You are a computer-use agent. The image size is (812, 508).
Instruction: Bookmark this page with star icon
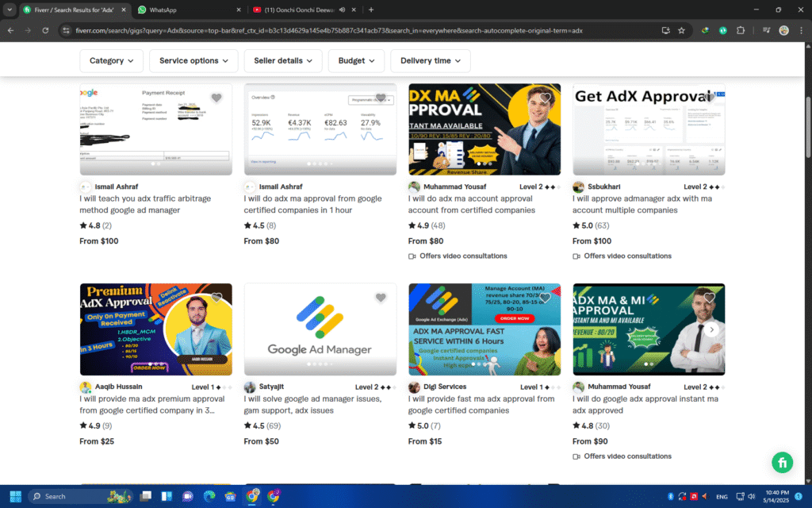pos(681,30)
